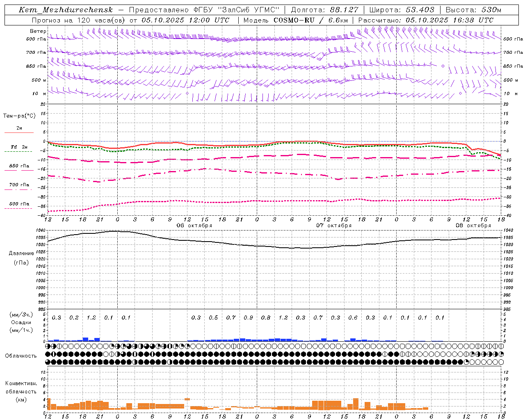
Task: Select the (гПа) pressure unit label
Action: [21, 262]
